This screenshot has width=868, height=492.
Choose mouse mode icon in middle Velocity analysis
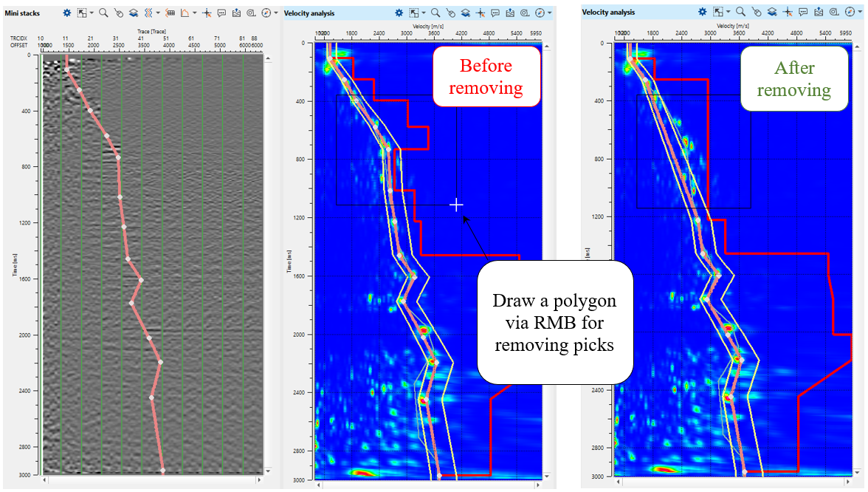450,13
